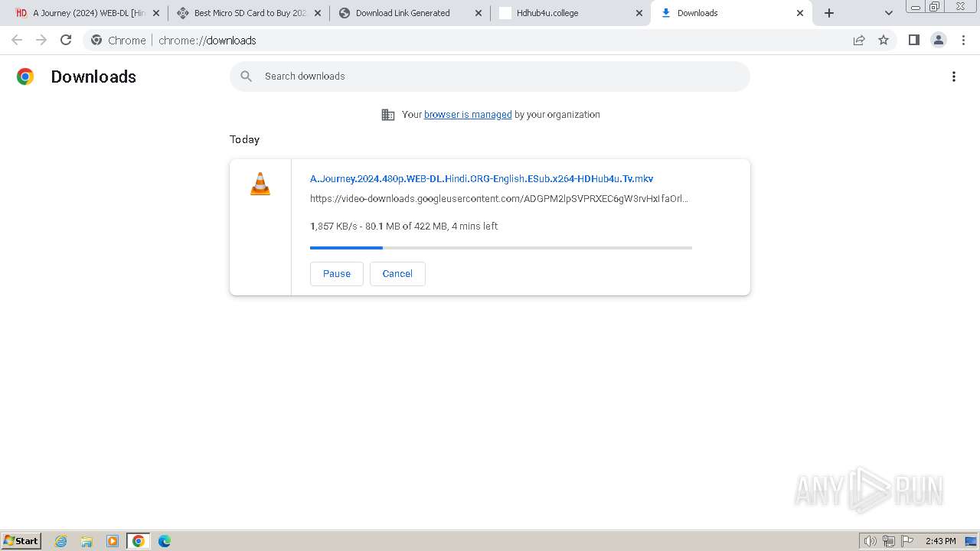The height and width of the screenshot is (551, 980).
Task: Open Chrome three-dot main menu
Action: pos(963,40)
